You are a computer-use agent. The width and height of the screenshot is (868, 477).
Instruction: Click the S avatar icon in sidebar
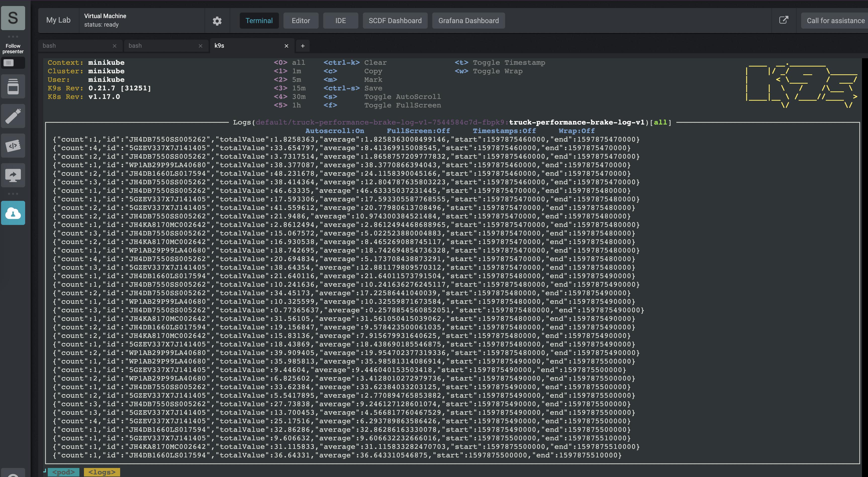tap(13, 18)
